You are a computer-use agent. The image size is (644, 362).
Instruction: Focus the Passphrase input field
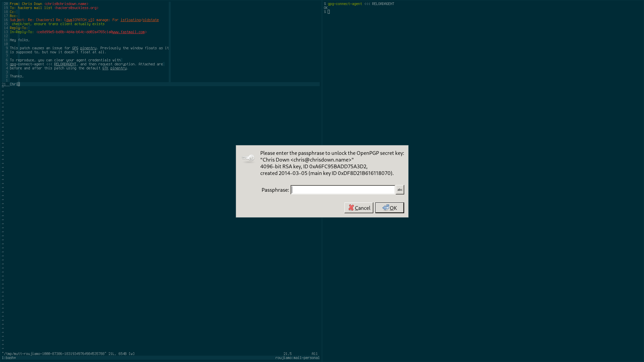pos(343,190)
